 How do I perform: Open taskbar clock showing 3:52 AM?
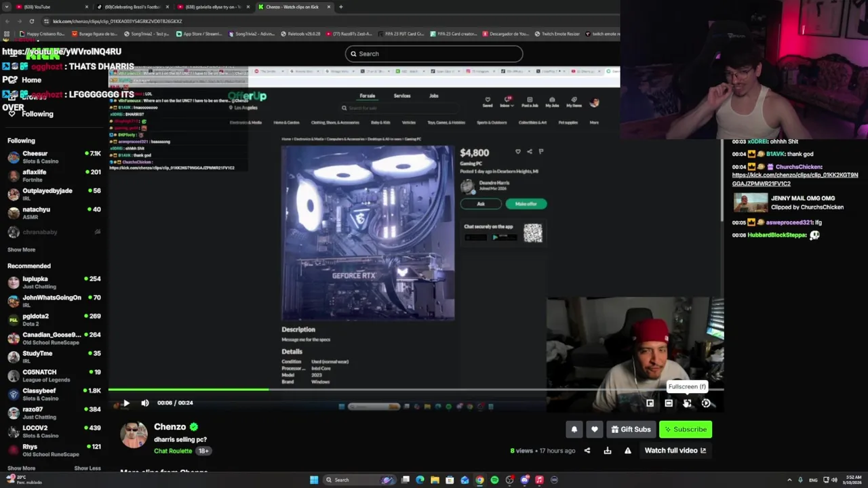point(854,480)
